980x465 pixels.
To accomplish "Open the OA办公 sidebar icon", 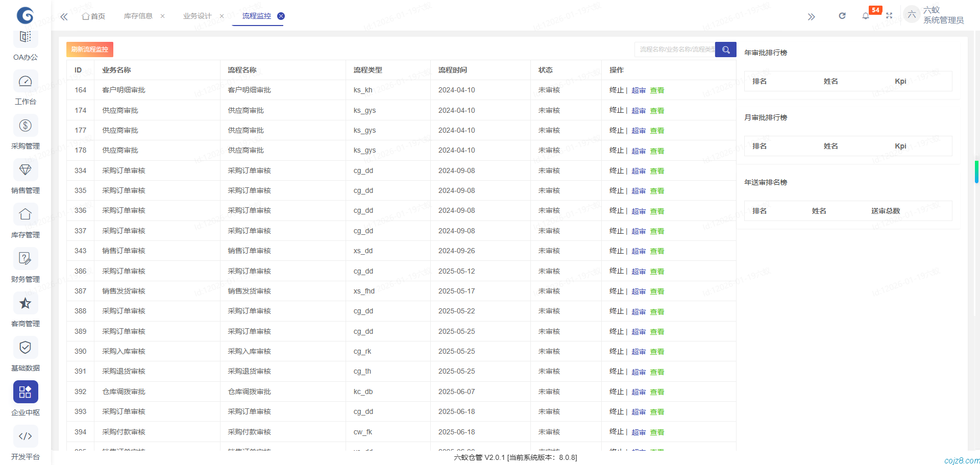I will click(25, 37).
